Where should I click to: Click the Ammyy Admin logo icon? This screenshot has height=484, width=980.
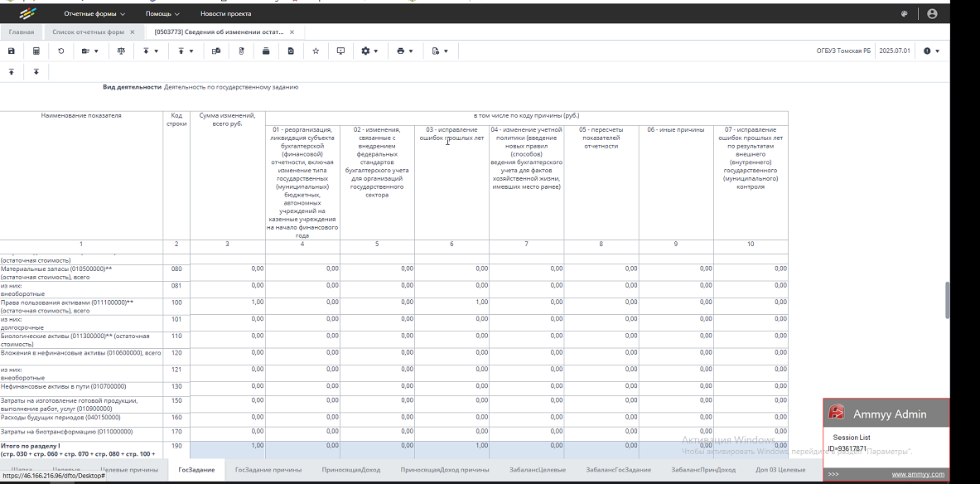tap(836, 413)
